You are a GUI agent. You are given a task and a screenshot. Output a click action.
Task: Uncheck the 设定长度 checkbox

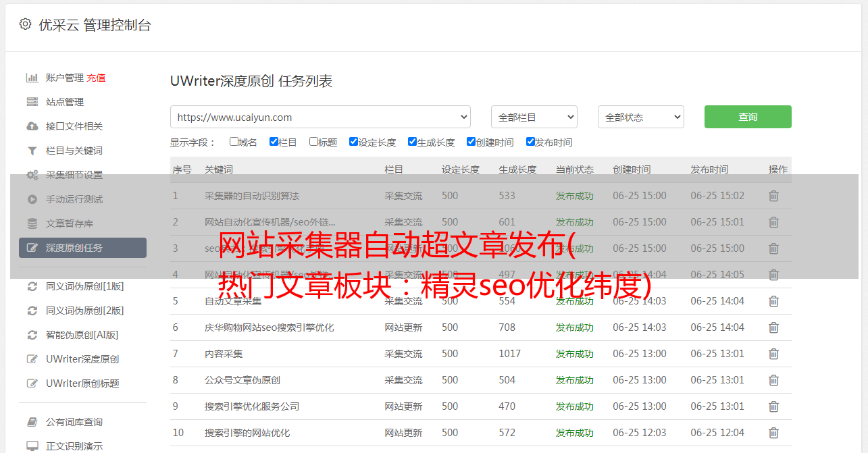pyautogui.click(x=353, y=142)
